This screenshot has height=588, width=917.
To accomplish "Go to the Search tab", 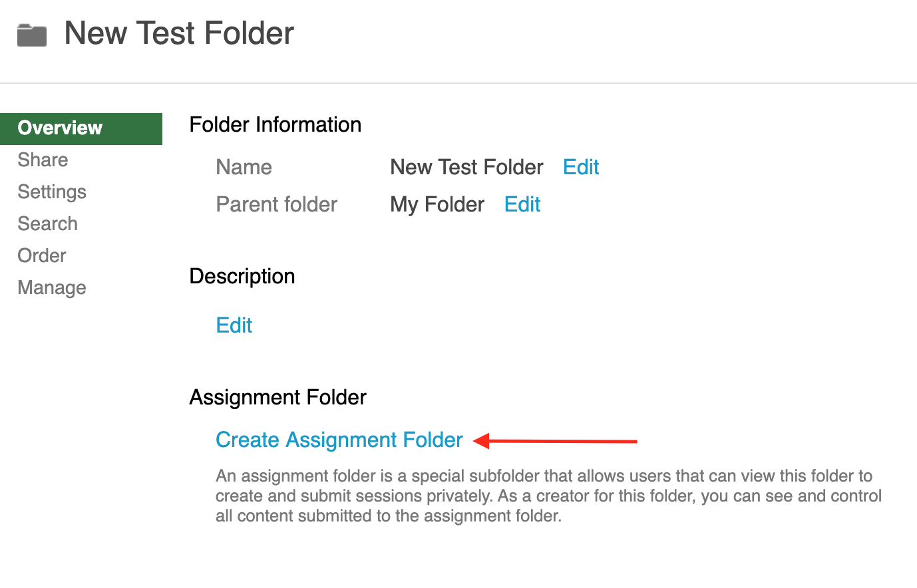I will point(47,223).
